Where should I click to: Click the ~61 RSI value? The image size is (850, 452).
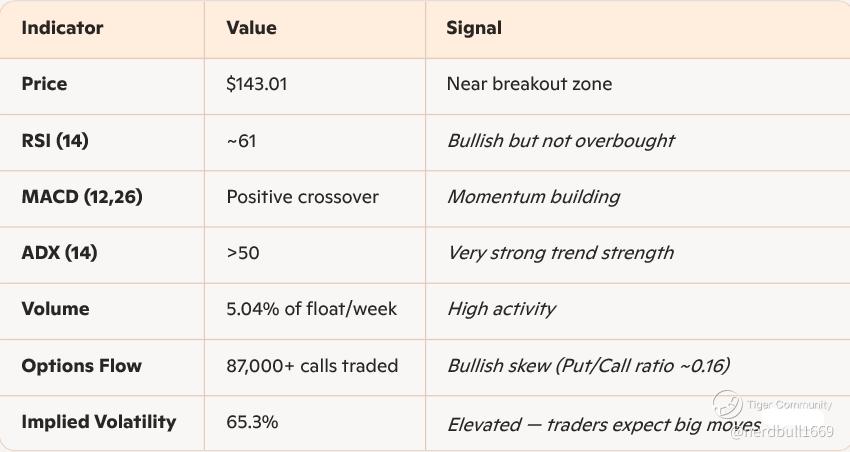click(241, 141)
